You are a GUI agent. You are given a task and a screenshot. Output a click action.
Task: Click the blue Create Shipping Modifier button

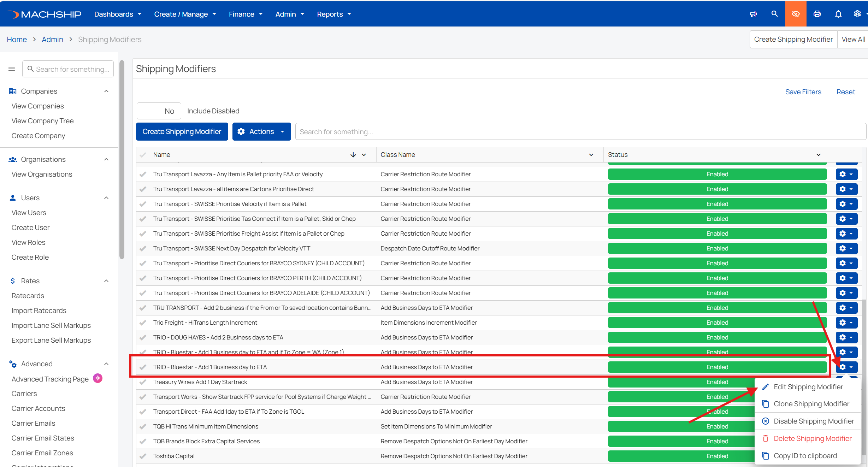(182, 131)
